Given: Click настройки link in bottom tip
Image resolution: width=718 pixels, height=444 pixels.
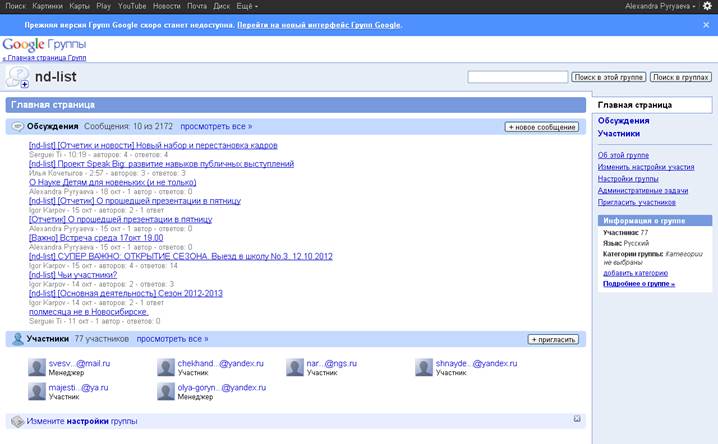Looking at the screenshot, I should point(87,421).
